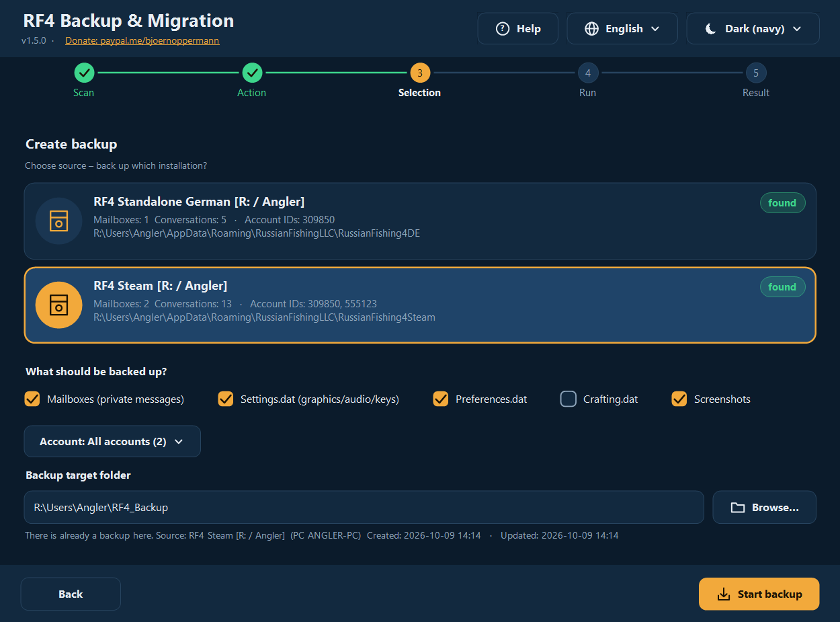This screenshot has width=840, height=622.
Task: Click version v1.5.0 text
Action: (x=34, y=40)
